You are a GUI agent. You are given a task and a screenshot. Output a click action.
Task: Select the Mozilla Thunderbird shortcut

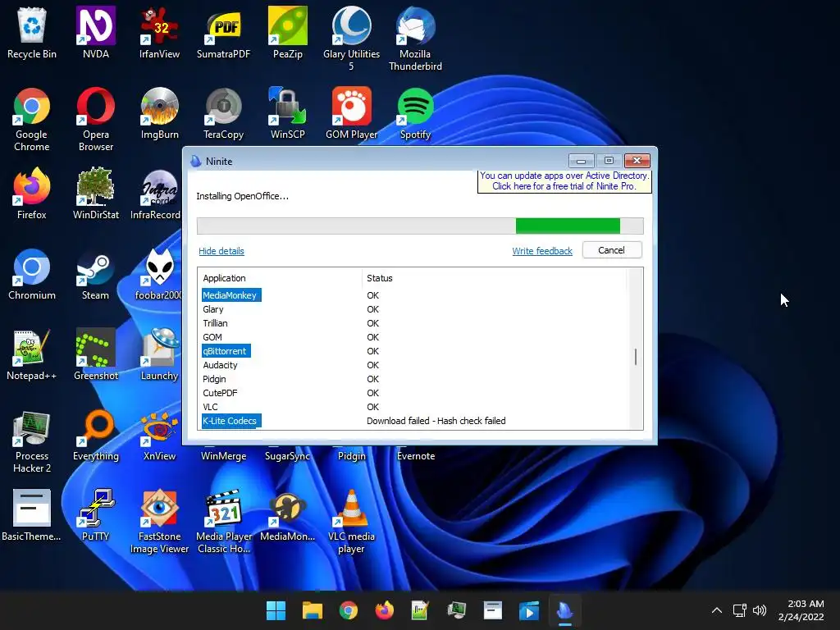click(415, 39)
